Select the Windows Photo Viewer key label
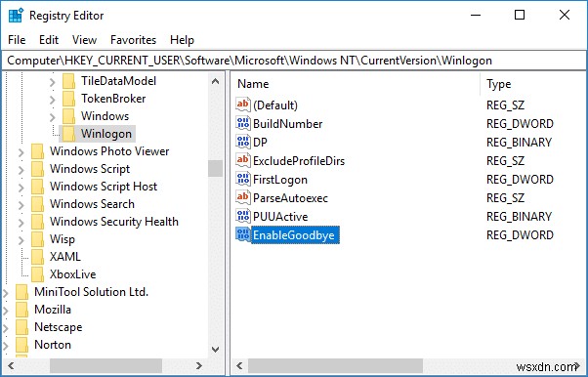 click(x=109, y=151)
